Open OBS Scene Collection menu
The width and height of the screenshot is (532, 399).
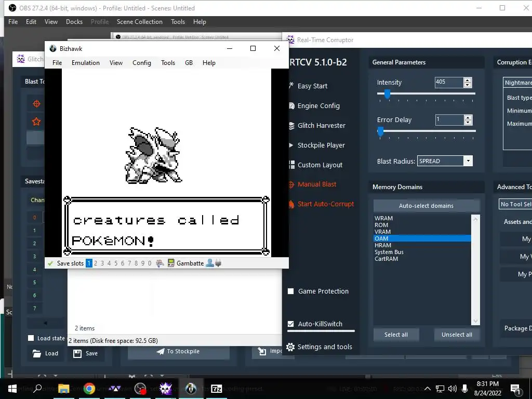point(139,22)
